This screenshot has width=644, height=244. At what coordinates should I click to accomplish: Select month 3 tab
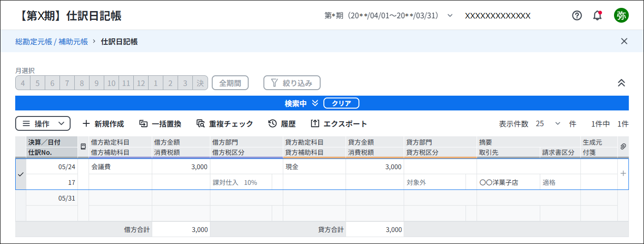coord(185,83)
